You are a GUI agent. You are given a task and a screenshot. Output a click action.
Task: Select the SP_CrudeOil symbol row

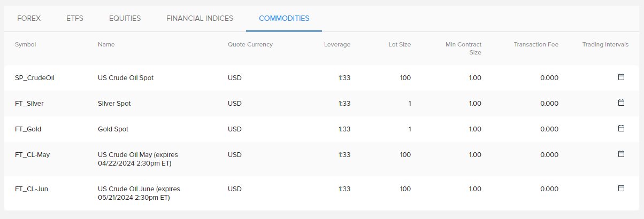pyautogui.click(x=322, y=77)
